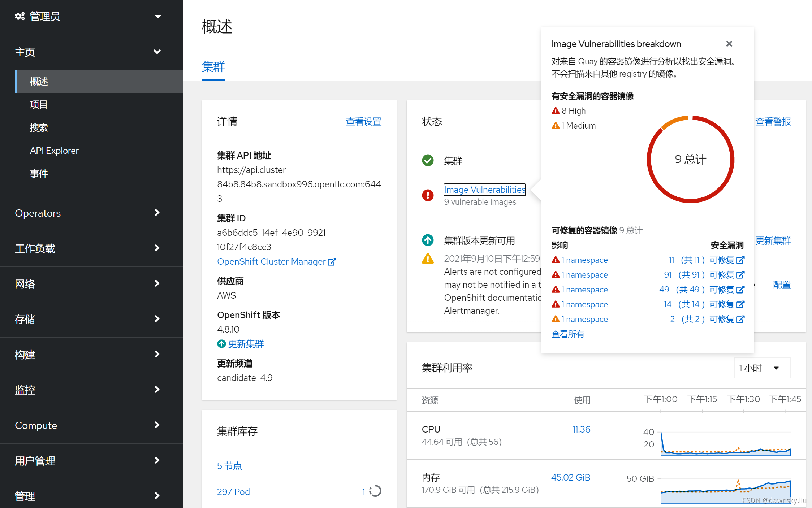The height and width of the screenshot is (508, 812).
Task: Click 配置 link for Alertmanager alert
Action: [x=782, y=285]
